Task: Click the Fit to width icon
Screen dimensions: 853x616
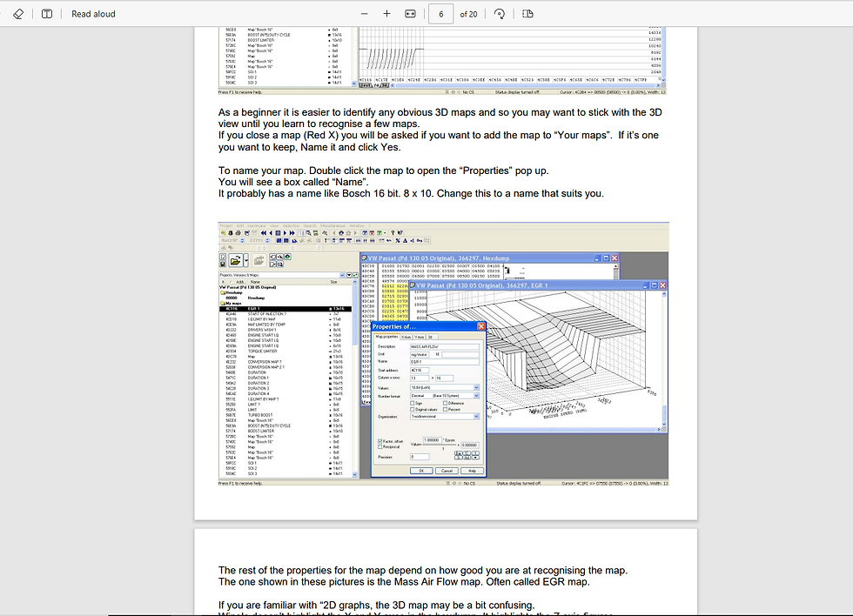Action: click(x=410, y=14)
